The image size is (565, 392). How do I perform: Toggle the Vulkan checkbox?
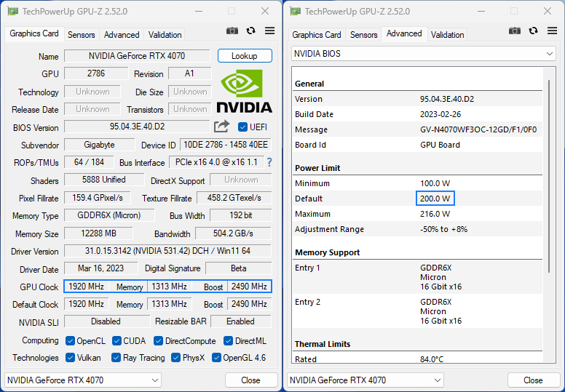[x=71, y=358]
